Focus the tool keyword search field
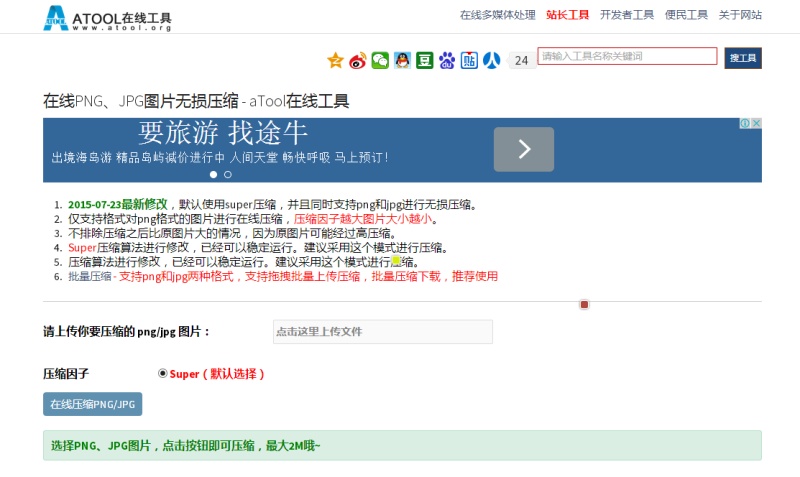Image resolution: width=800 pixels, height=477 pixels. tap(627, 56)
